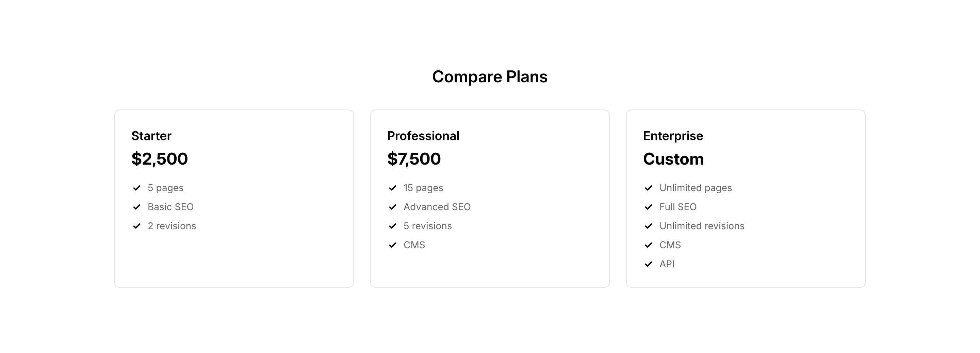Click the checkmark next to 15 pages

pos(393,188)
